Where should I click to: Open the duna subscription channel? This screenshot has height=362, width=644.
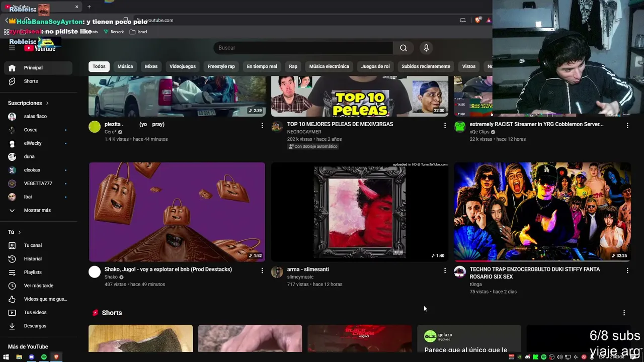(38, 156)
